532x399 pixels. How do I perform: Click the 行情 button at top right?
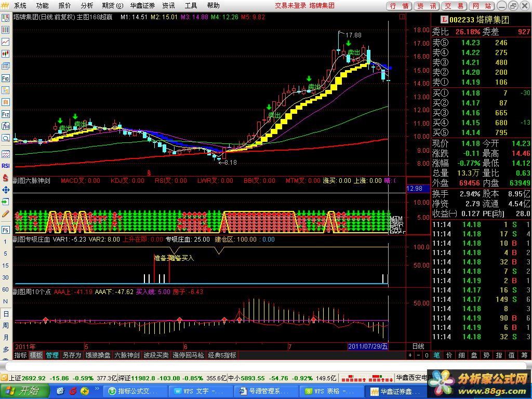(399, 6)
